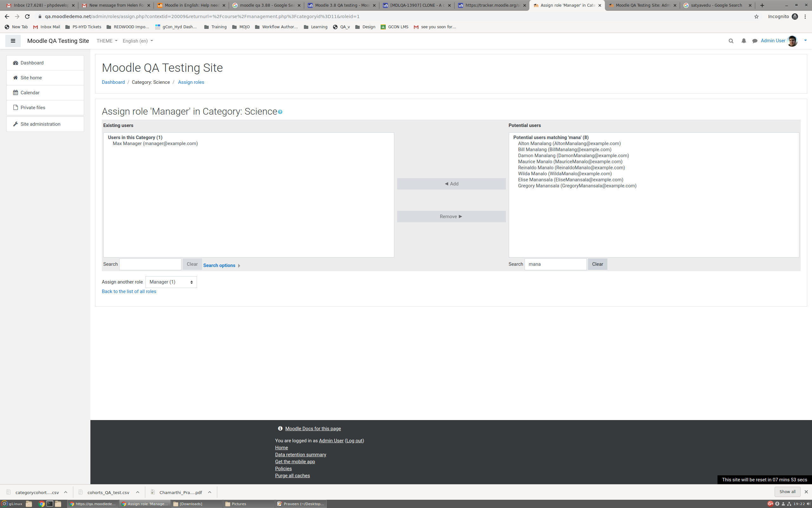Image resolution: width=812 pixels, height=508 pixels.
Task: Clear the existing users search
Action: pyautogui.click(x=192, y=264)
